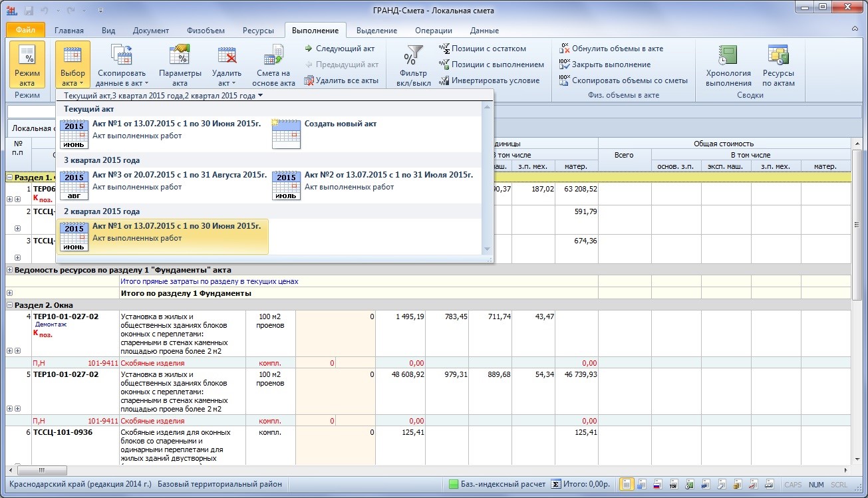Collapse Раздел 2. Окна section
This screenshot has width=868, height=498.
9,305
